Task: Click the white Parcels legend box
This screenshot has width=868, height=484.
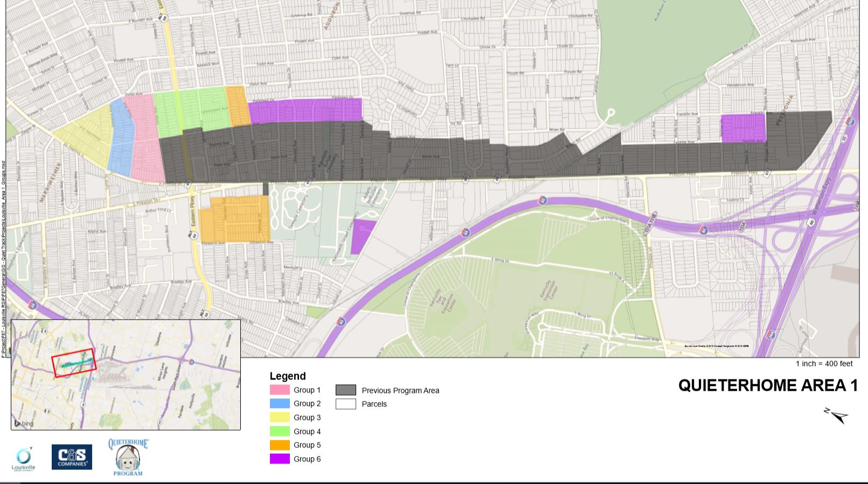Action: click(x=345, y=404)
